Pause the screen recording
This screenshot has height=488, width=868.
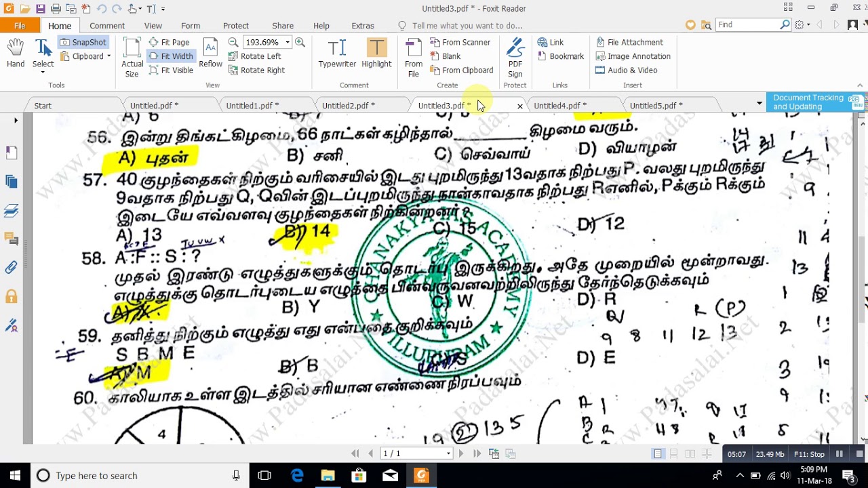[840, 454]
